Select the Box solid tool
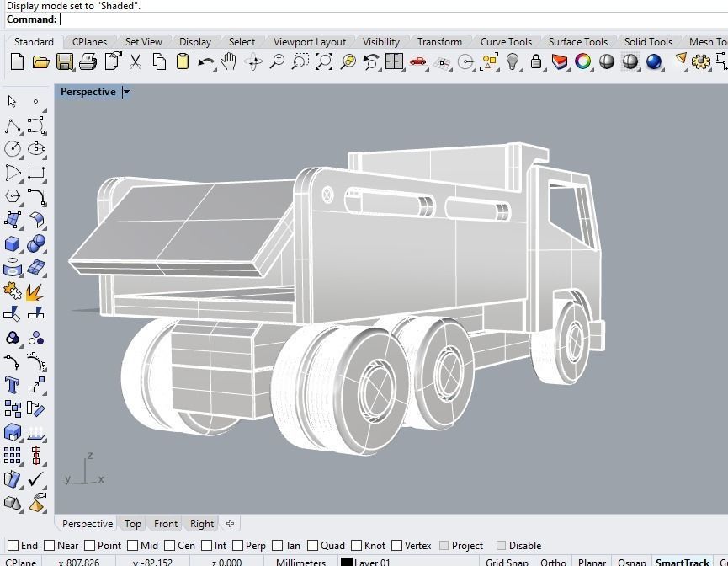 [x=12, y=244]
